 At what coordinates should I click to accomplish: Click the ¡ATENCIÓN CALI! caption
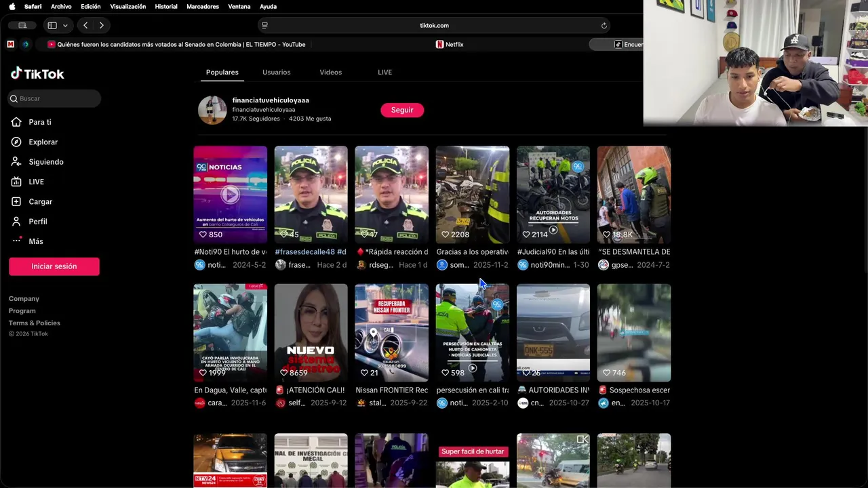point(311,390)
